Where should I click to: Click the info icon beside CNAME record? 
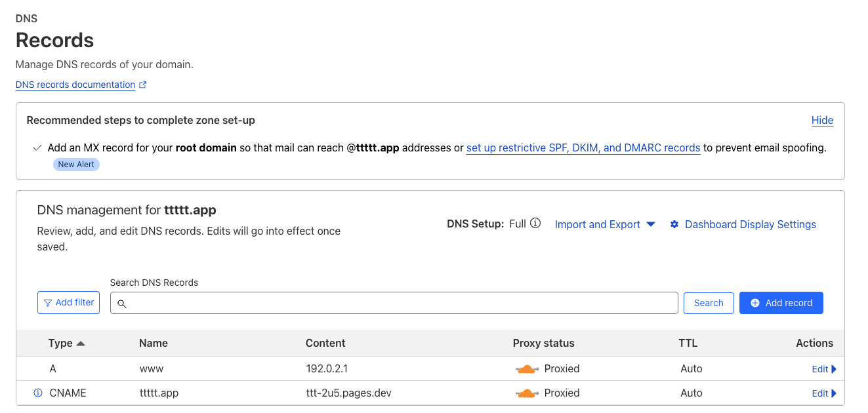(x=38, y=393)
